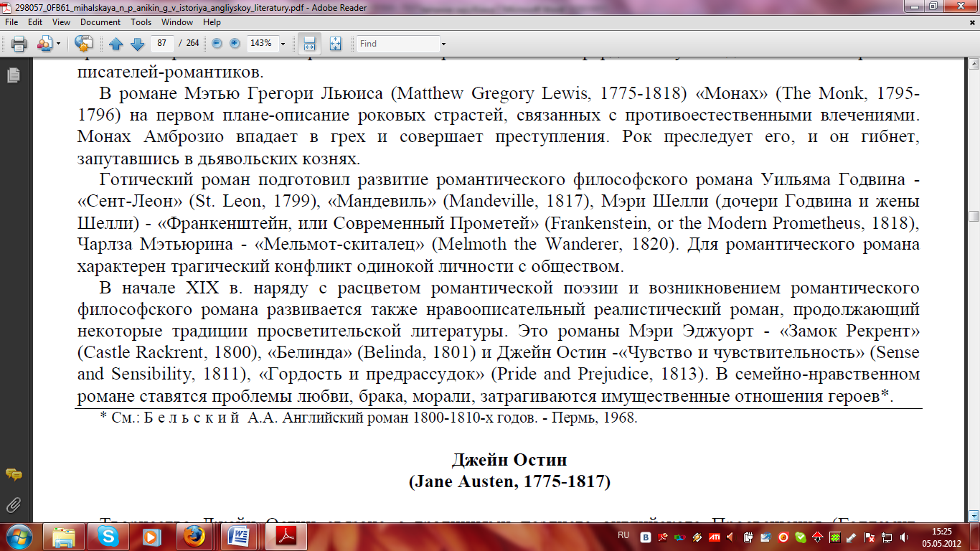Open the Find options dropdown arrow

pyautogui.click(x=443, y=44)
